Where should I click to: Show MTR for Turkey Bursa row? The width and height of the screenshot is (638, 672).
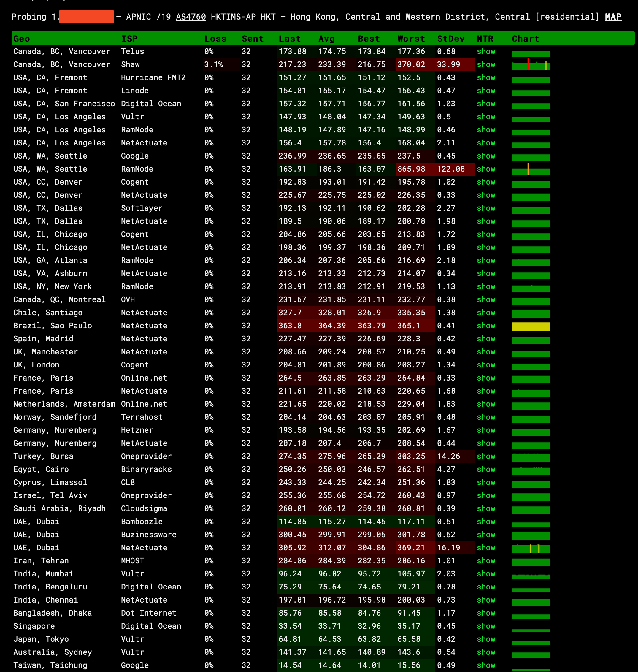[486, 456]
